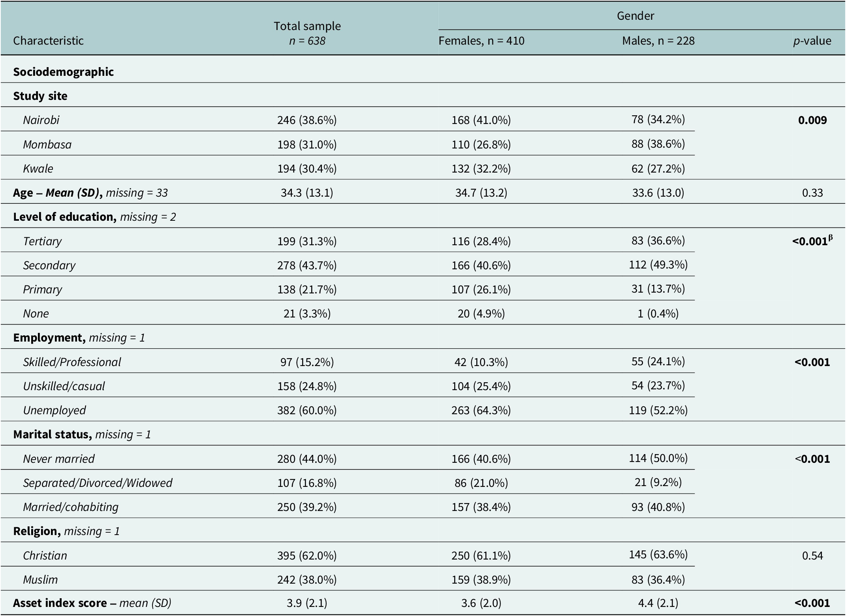Screen dimensions: 846x616
Task: Click the Nairobi row label
Action: click(41, 120)
